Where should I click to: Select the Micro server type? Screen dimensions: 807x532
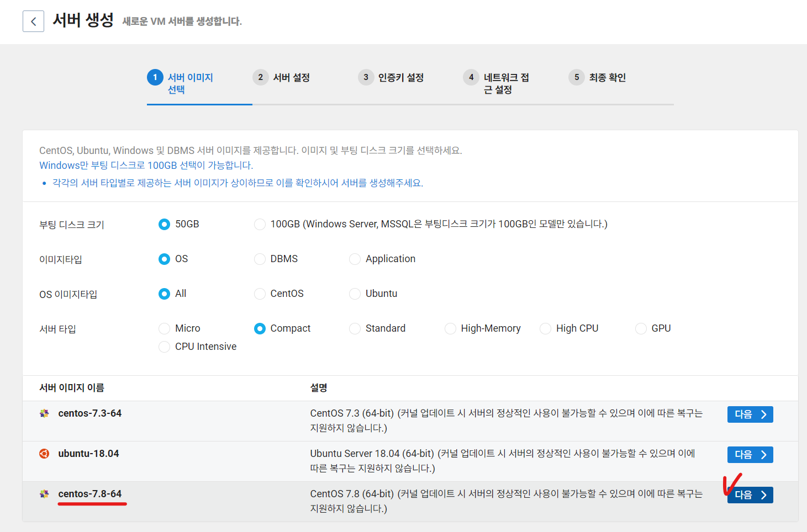pos(164,328)
